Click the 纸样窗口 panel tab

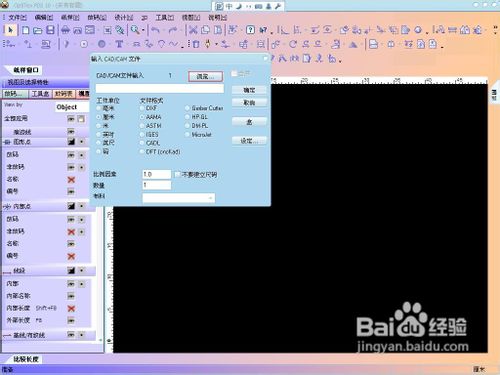click(26, 70)
